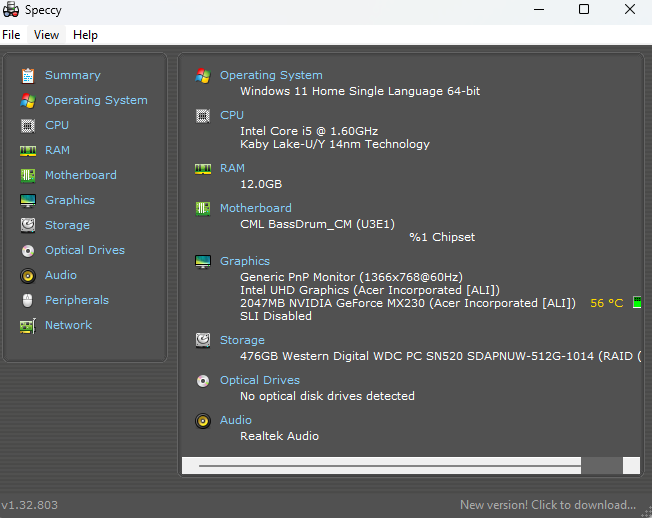Screen dimensions: 652x518
Task: Open the Help menu
Action: click(x=85, y=35)
